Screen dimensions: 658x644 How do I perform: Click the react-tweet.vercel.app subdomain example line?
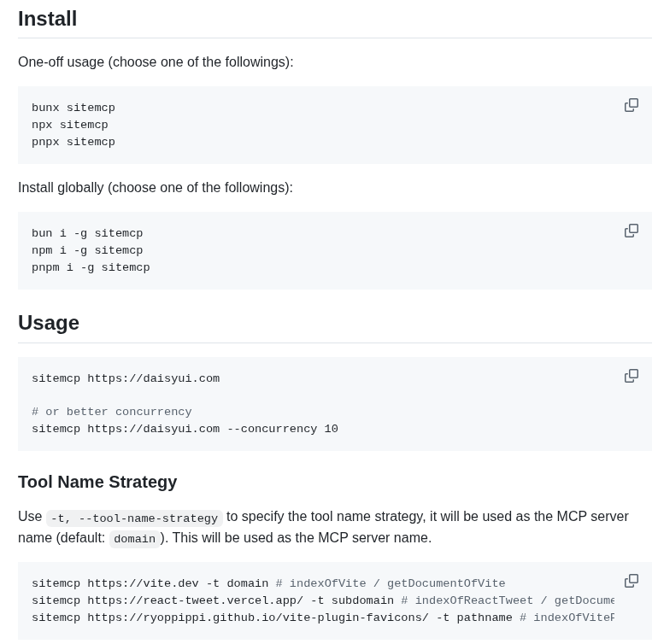pyautogui.click(x=323, y=600)
